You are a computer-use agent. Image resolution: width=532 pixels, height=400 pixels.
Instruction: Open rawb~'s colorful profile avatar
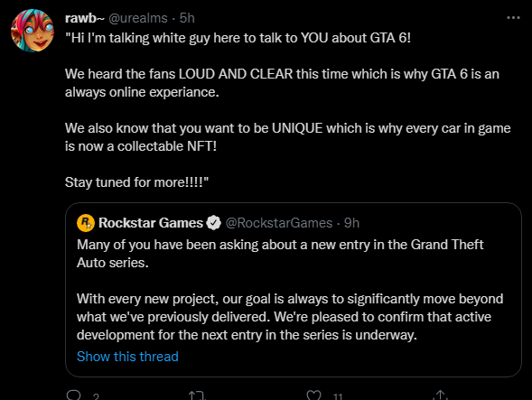pyautogui.click(x=33, y=31)
